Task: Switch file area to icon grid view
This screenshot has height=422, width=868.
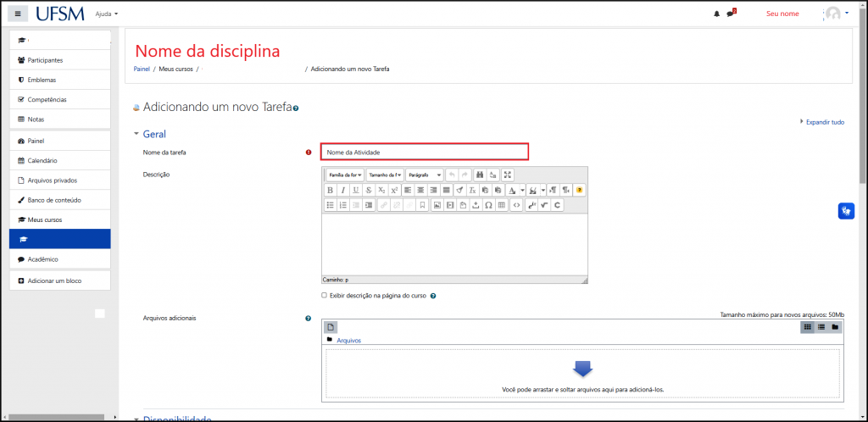Action: (x=808, y=326)
